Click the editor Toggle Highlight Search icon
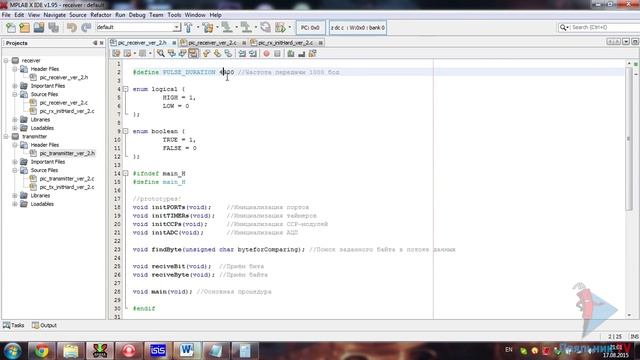This screenshot has width=640, height=360. click(x=193, y=53)
